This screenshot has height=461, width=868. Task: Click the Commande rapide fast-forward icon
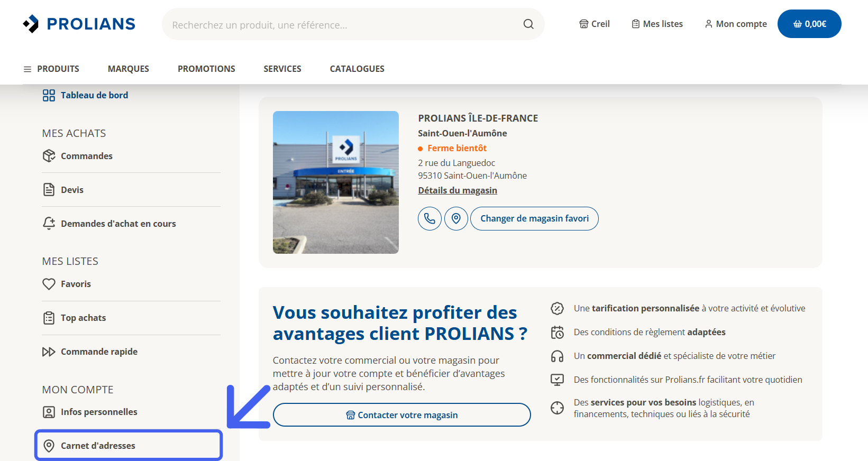[x=49, y=352]
